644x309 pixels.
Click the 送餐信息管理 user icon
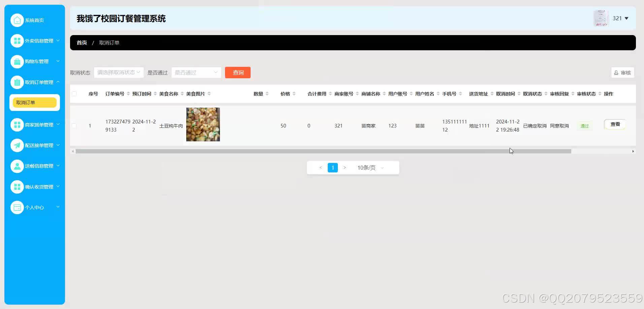pyautogui.click(x=17, y=166)
